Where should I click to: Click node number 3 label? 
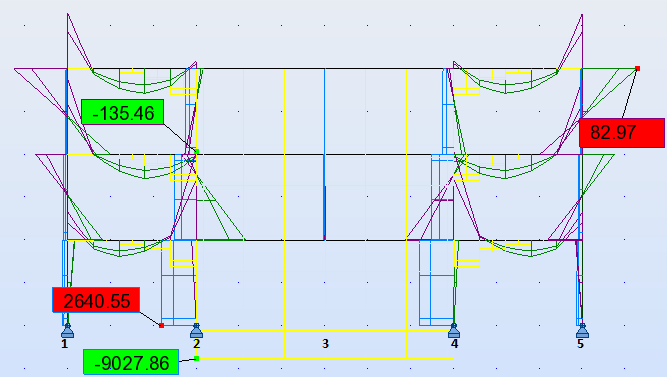(x=325, y=344)
